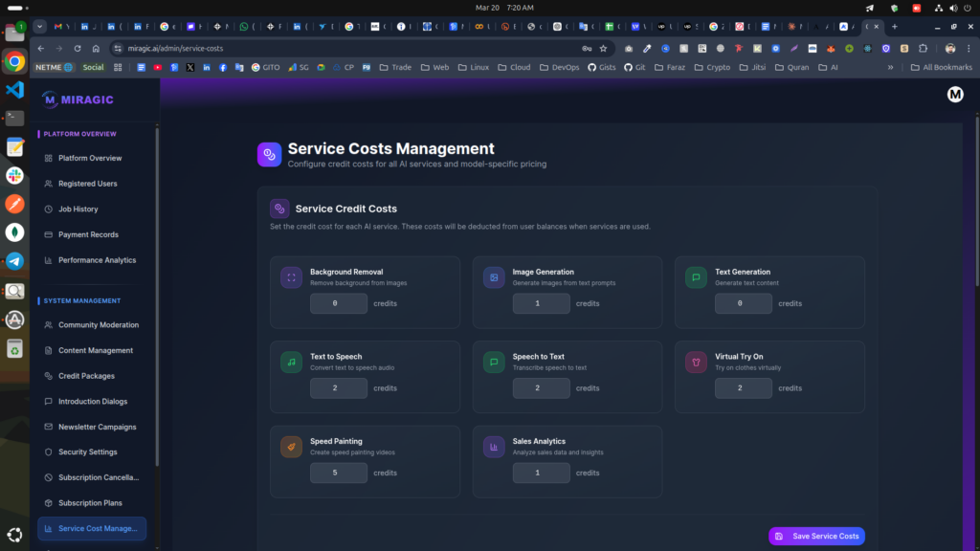
Task: Open the Gists bookmark
Action: pyautogui.click(x=601, y=68)
